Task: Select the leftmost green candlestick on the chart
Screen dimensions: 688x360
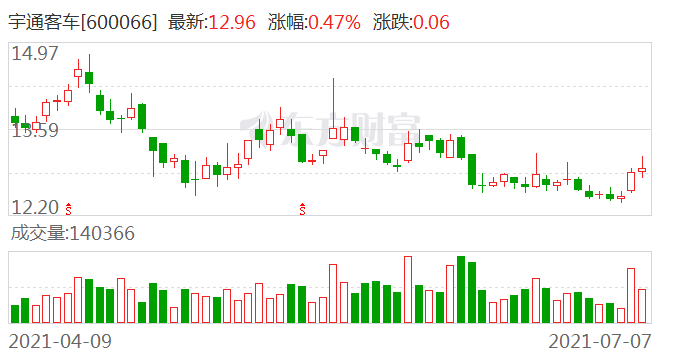Action: (x=15, y=119)
